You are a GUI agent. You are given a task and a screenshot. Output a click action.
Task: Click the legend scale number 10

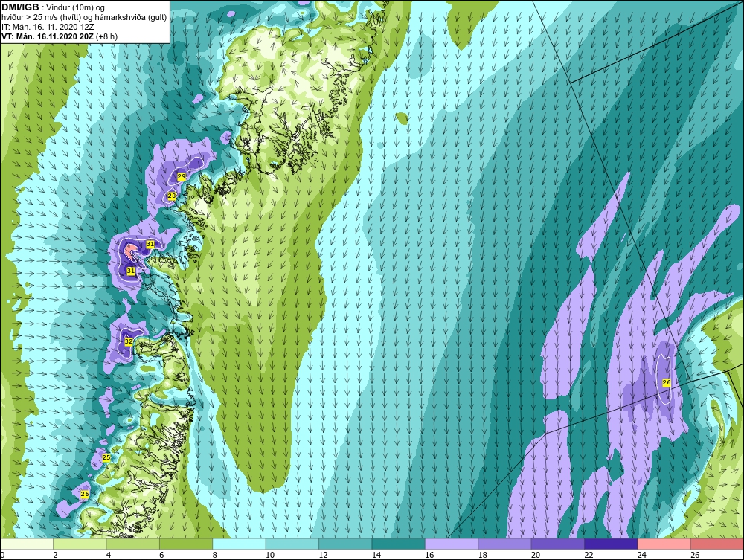click(x=270, y=555)
